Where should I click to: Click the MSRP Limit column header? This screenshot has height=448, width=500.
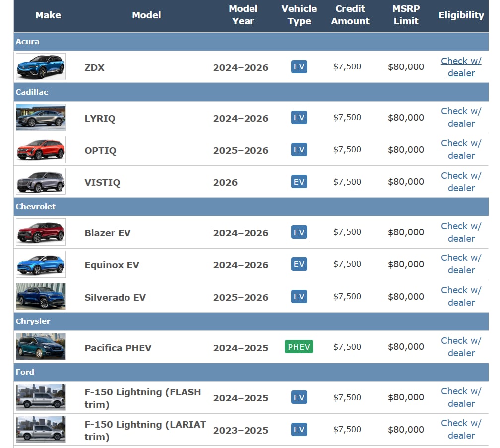406,15
